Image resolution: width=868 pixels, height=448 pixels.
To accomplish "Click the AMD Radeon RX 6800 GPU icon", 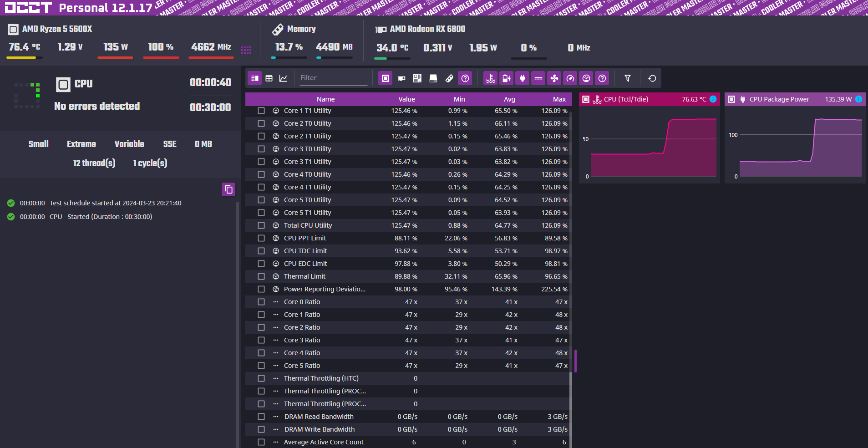I will pyautogui.click(x=381, y=30).
